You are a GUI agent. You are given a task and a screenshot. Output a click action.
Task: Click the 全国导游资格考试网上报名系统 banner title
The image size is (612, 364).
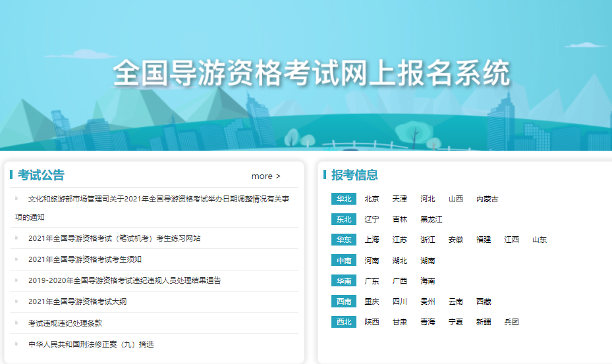click(311, 73)
